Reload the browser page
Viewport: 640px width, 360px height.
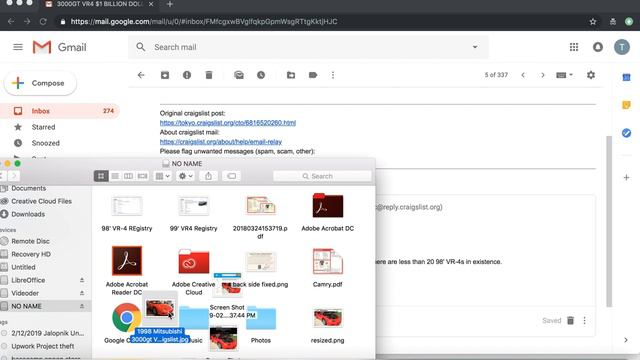(43, 22)
